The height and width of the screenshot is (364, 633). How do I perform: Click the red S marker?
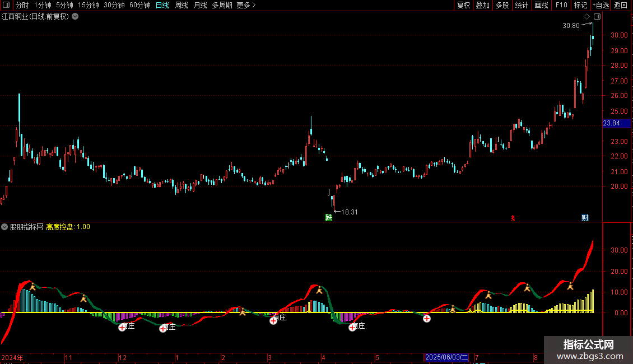point(513,218)
